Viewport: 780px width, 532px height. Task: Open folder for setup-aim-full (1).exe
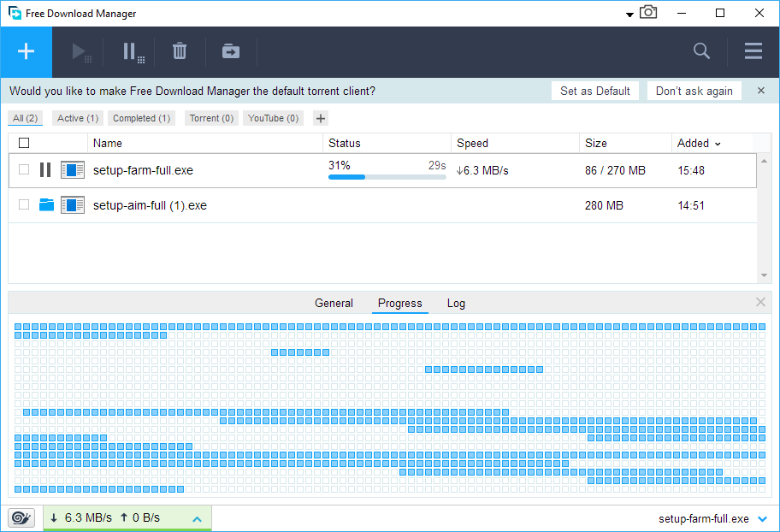(x=46, y=204)
